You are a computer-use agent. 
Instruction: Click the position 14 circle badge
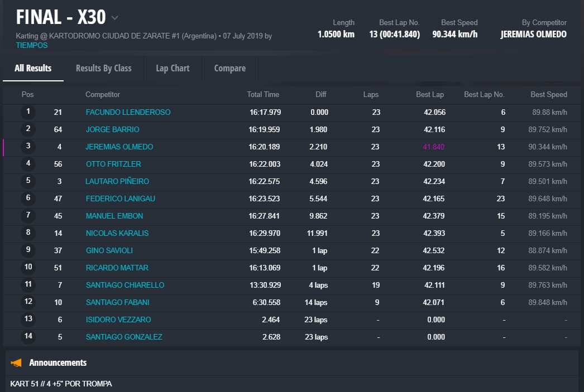click(x=28, y=337)
